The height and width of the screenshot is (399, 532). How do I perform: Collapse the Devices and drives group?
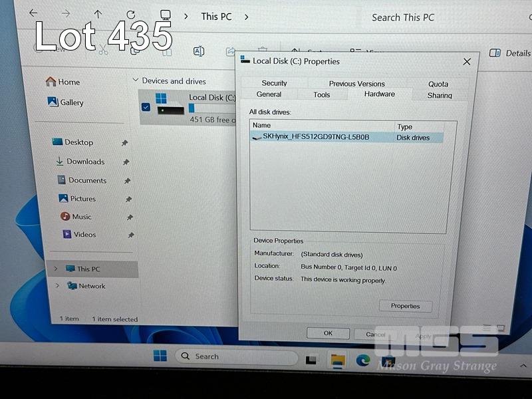coord(135,81)
